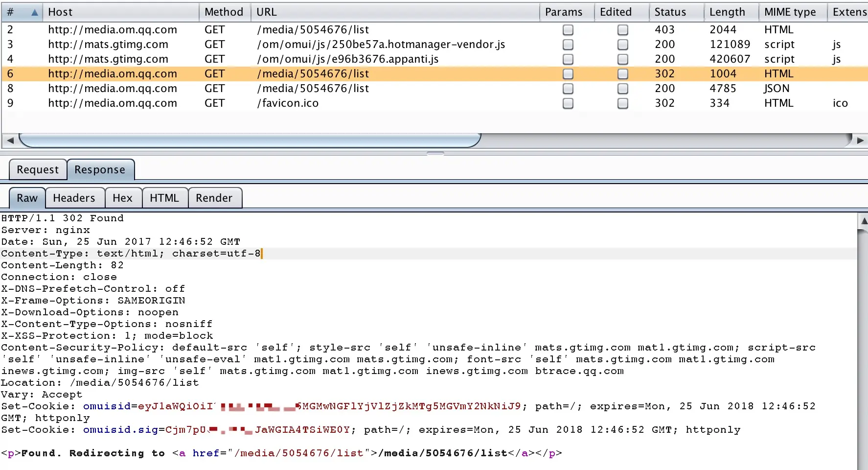Open the Render view tab
Viewport: 868px width, 470px height.
pyautogui.click(x=214, y=198)
